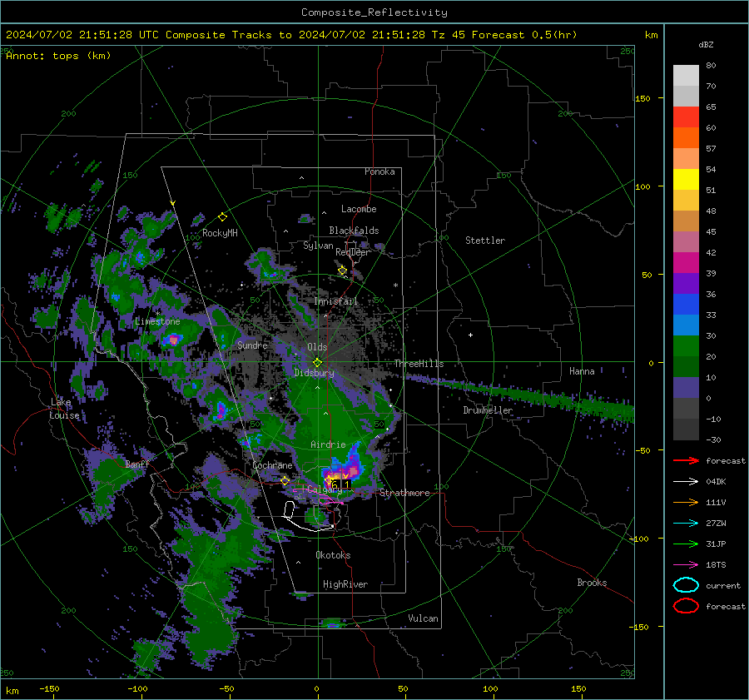The image size is (749, 700).
Task: Pick the magenta swatch below 42 dBZ
Action: pos(686,263)
